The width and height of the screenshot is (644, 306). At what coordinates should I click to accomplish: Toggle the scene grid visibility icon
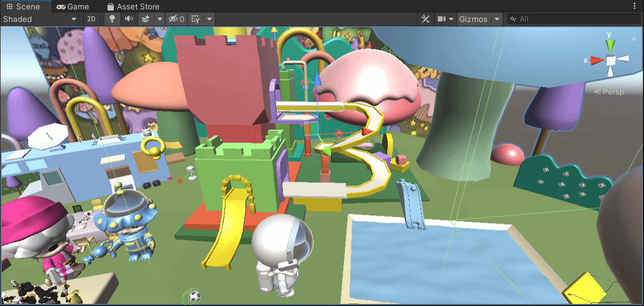coord(195,19)
